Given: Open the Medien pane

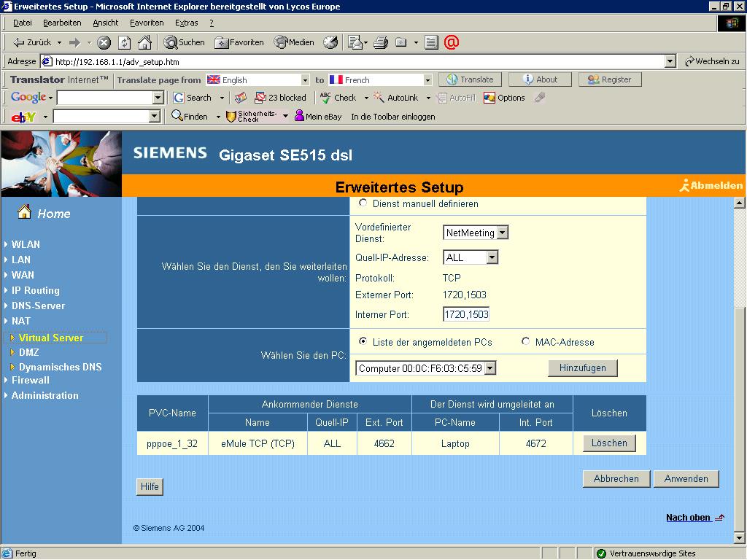Looking at the screenshot, I should pyautogui.click(x=294, y=42).
